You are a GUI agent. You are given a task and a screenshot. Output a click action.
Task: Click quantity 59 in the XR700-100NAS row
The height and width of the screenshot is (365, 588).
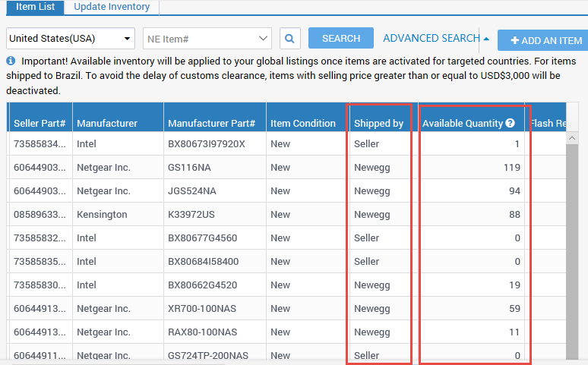[514, 309]
